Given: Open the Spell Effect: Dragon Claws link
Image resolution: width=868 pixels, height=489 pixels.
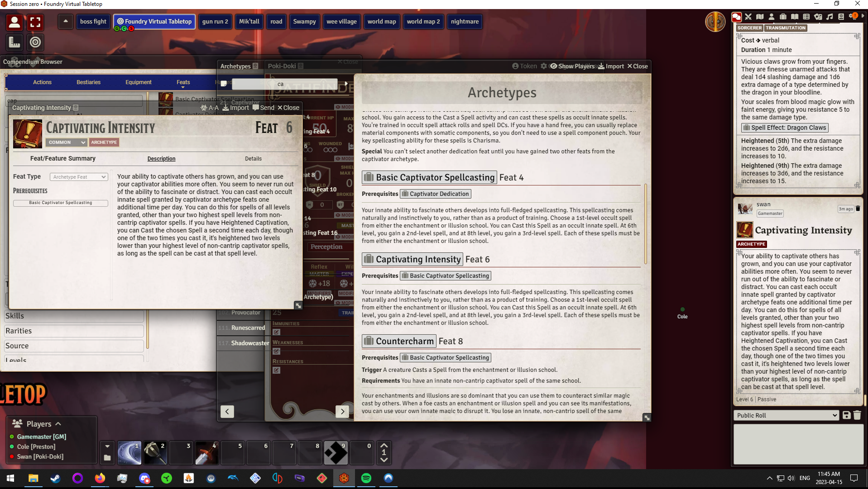Looking at the screenshot, I should click(x=785, y=128).
